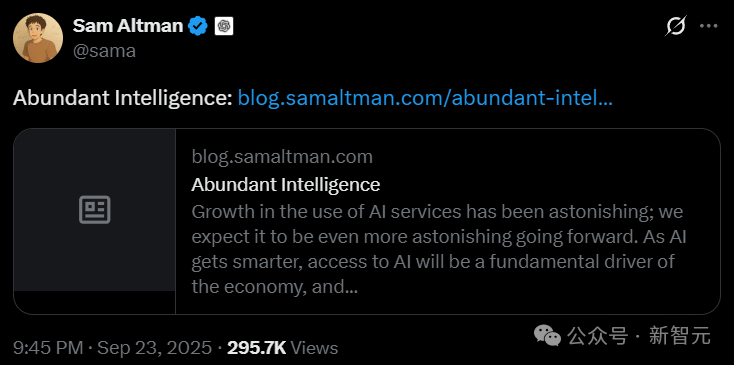Viewport: 734px width, 365px height.
Task: Click the WeChat logo watermark
Action: (548, 336)
